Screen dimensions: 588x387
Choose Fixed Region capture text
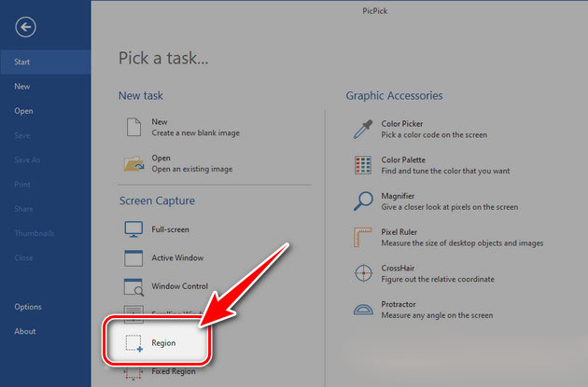[x=174, y=371]
